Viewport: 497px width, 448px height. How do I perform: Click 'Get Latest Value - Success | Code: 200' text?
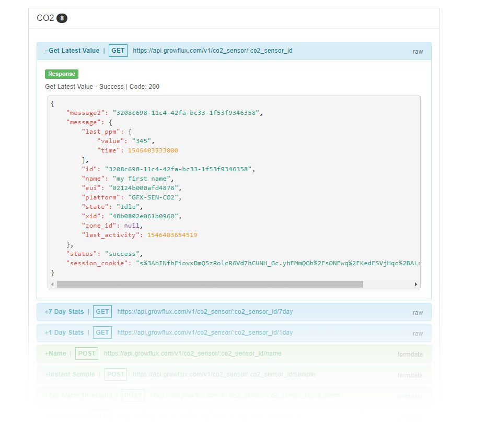point(102,87)
